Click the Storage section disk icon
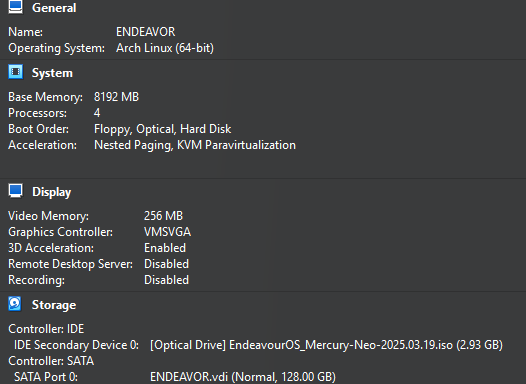The height and width of the screenshot is (384, 526). [x=15, y=304]
